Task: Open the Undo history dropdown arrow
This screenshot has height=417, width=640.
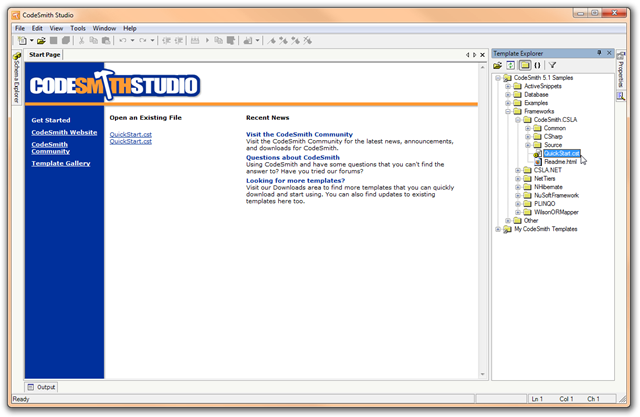Action: tap(132, 40)
